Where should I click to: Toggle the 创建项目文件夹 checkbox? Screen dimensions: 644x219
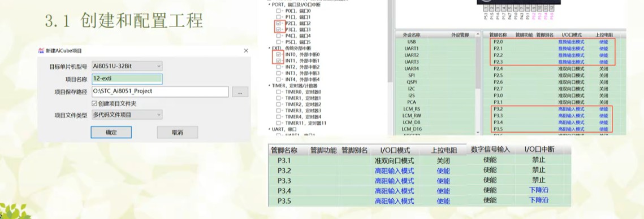coord(94,103)
